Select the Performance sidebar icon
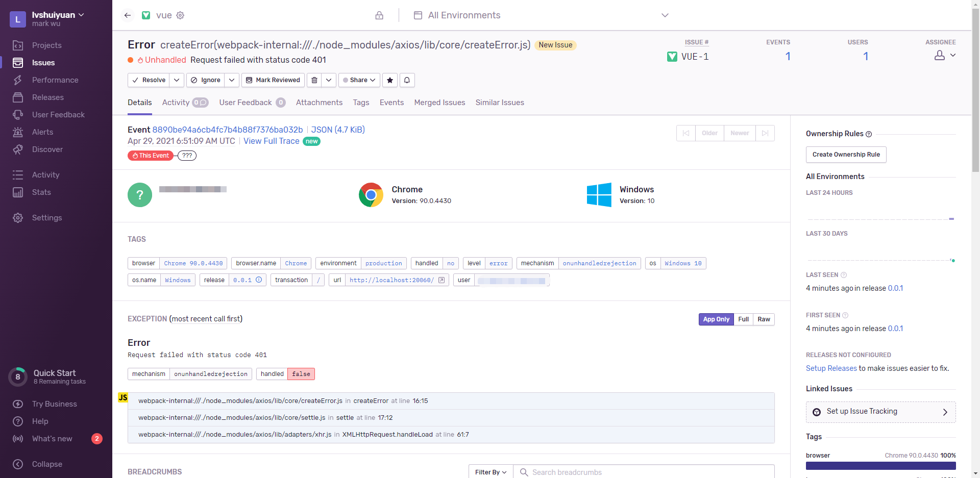980x478 pixels. (18, 80)
